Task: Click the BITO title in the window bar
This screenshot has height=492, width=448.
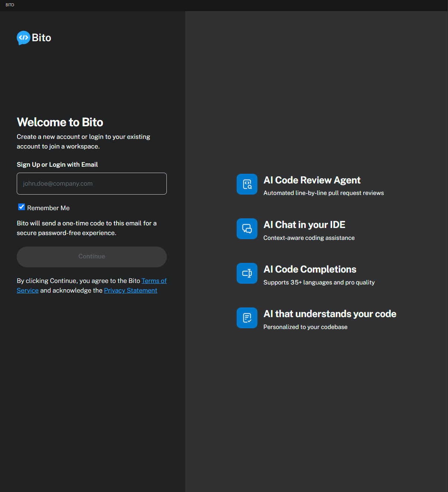Action: point(10,5)
